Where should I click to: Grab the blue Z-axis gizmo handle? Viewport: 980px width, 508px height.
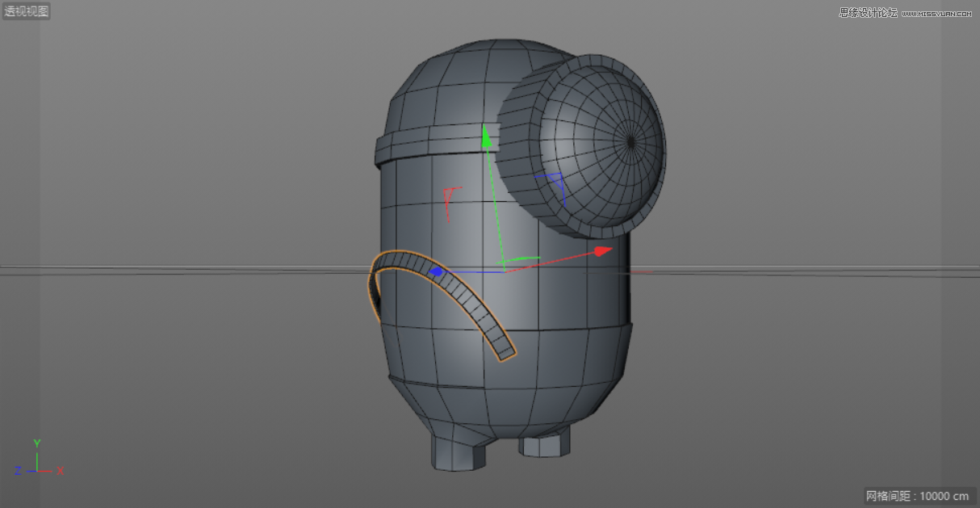coord(436,271)
